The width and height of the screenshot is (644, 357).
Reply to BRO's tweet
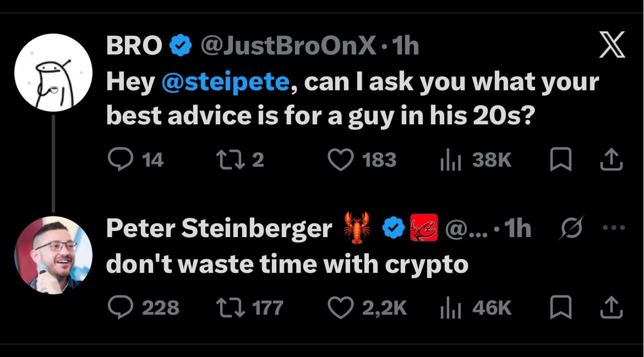point(120,160)
